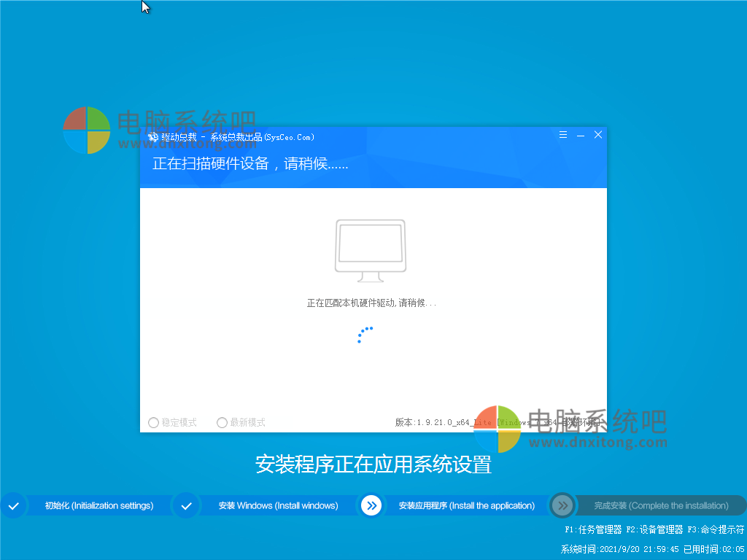747x560 pixels.
Task: Click the chevron icon before 完成安装
Action: [x=562, y=505]
